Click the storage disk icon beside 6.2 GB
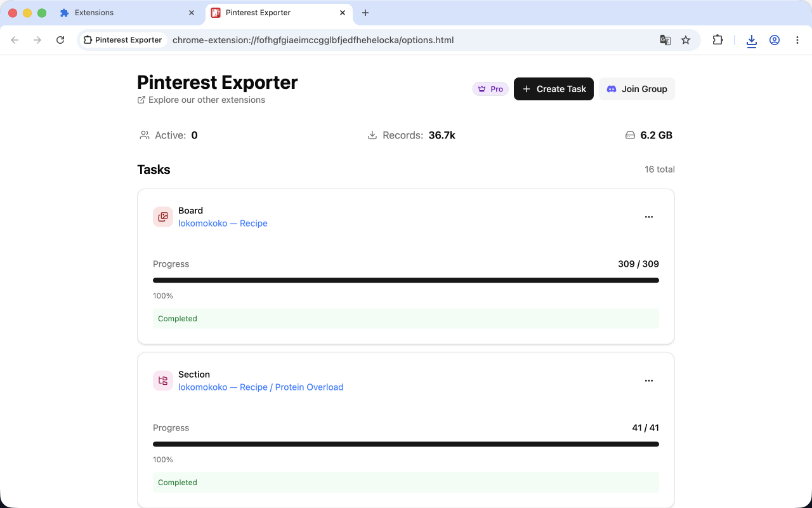The height and width of the screenshot is (508, 812). 630,135
